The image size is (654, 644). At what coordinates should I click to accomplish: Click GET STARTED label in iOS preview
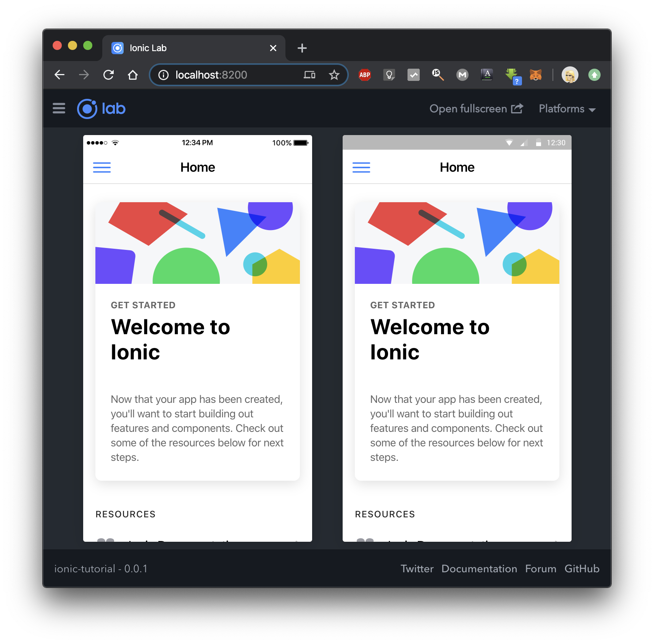(x=143, y=305)
